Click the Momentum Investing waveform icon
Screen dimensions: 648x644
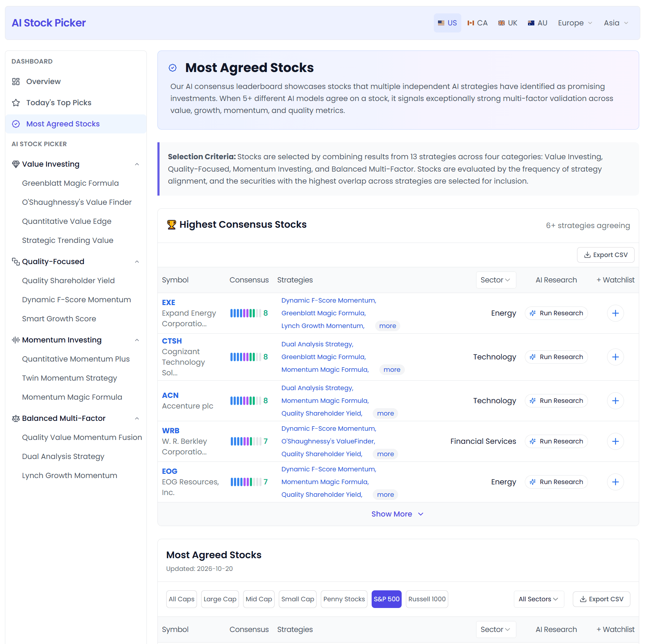(x=16, y=340)
